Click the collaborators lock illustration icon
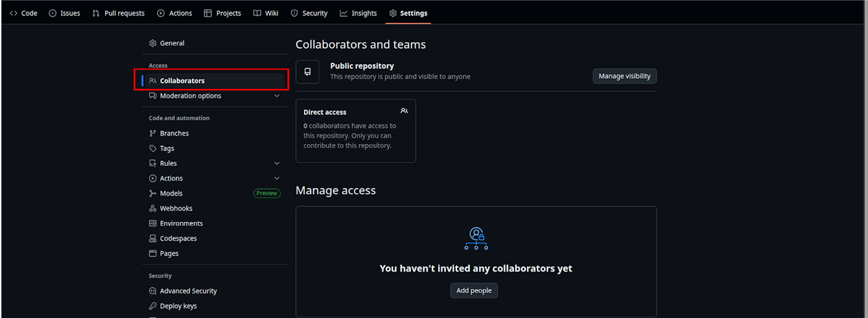The height and width of the screenshot is (318, 868). [x=476, y=239]
